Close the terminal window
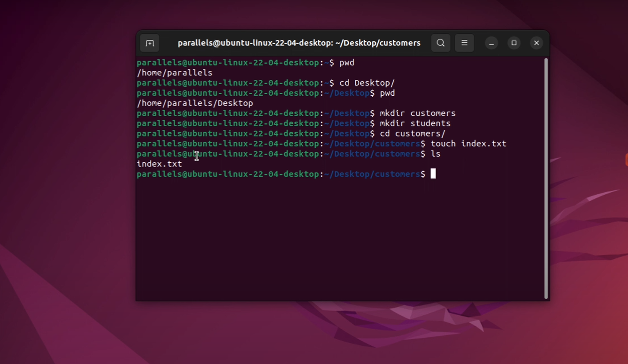Screen dimensions: 628x364 pyautogui.click(x=536, y=43)
